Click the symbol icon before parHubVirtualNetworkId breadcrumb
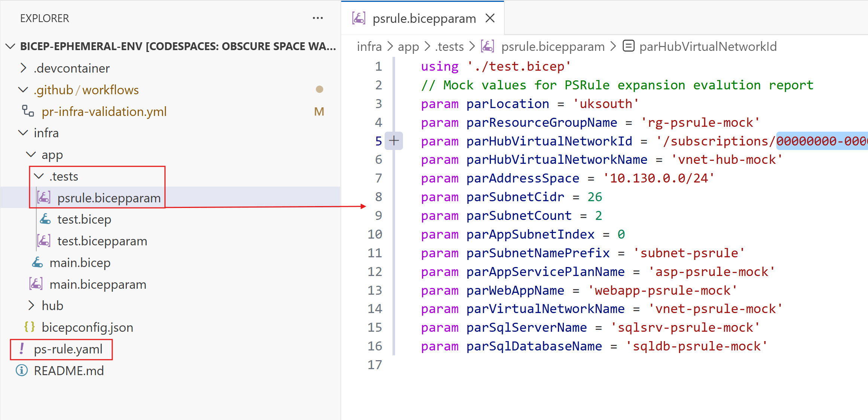The width and height of the screenshot is (868, 420). pos(628,46)
